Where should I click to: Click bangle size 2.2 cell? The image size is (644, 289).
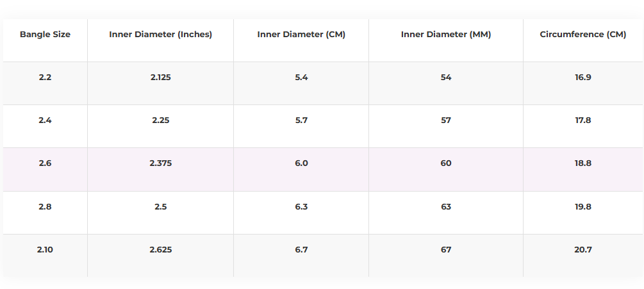click(45, 78)
